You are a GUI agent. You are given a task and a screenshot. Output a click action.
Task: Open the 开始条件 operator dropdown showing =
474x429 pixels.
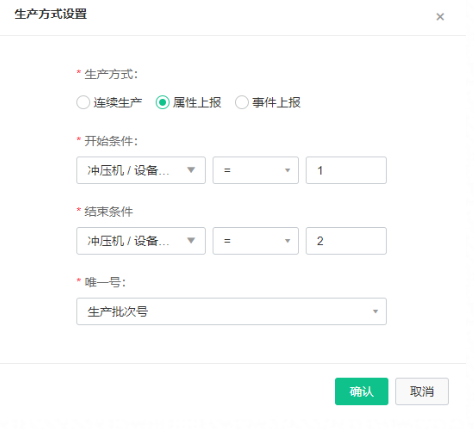[256, 170]
